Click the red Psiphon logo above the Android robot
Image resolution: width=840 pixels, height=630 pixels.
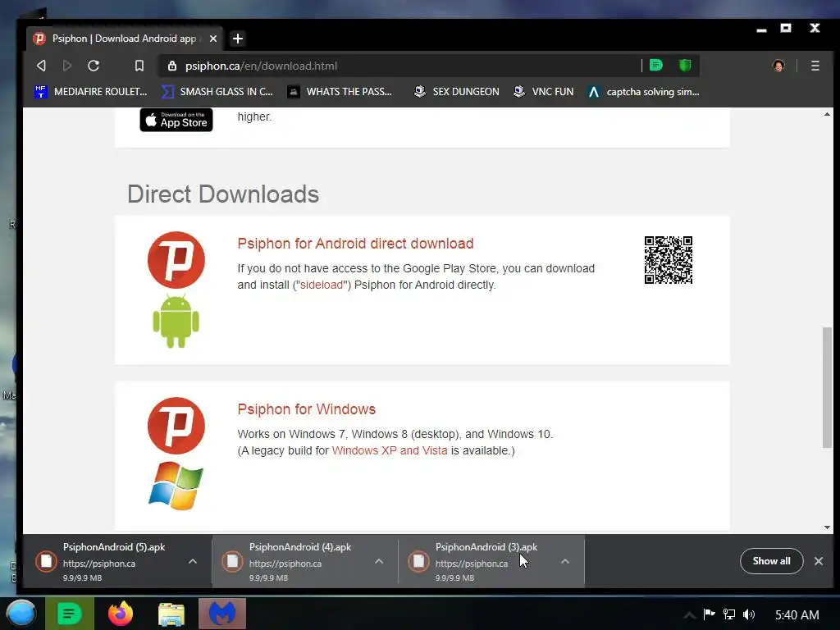point(176,260)
